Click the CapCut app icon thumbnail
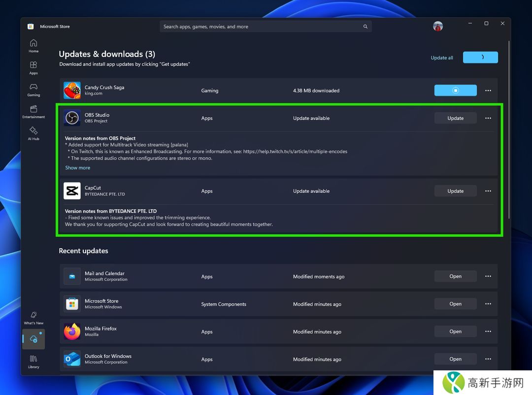Image resolution: width=532 pixels, height=395 pixels. [72, 191]
